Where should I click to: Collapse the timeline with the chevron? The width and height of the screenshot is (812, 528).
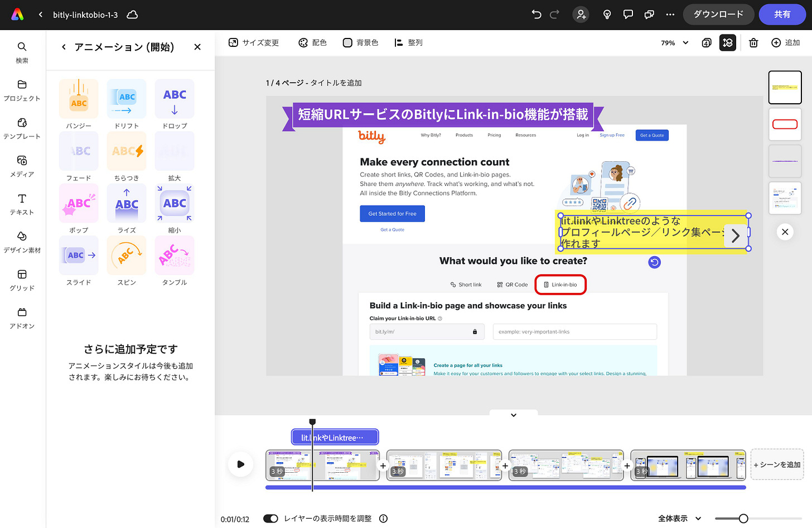click(514, 415)
